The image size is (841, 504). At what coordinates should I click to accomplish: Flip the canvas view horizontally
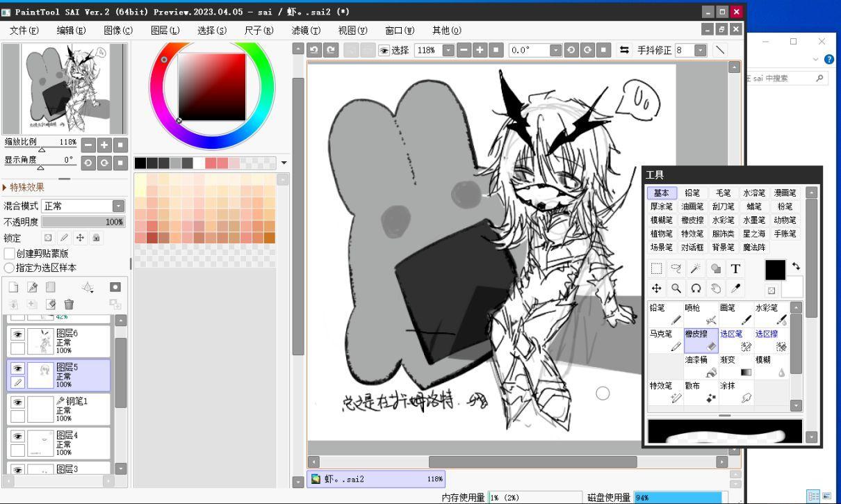pos(624,50)
